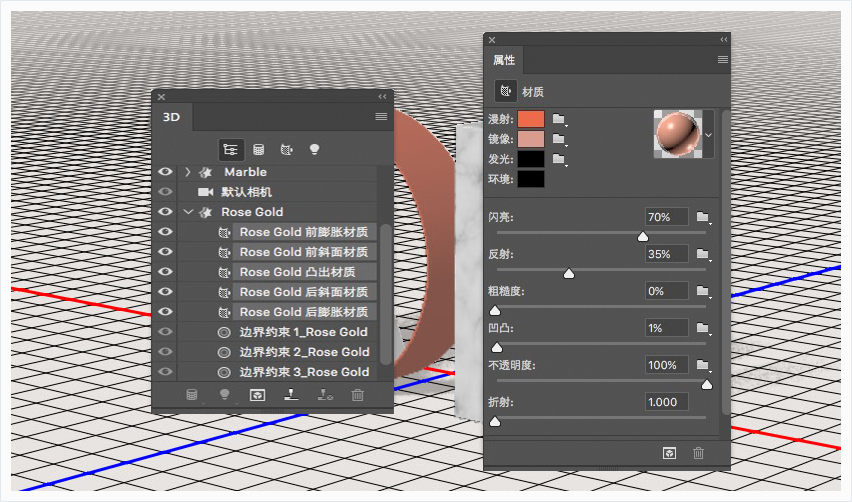The image size is (852, 502).
Task: Filter 3D panel by meshes
Action: coord(259,149)
